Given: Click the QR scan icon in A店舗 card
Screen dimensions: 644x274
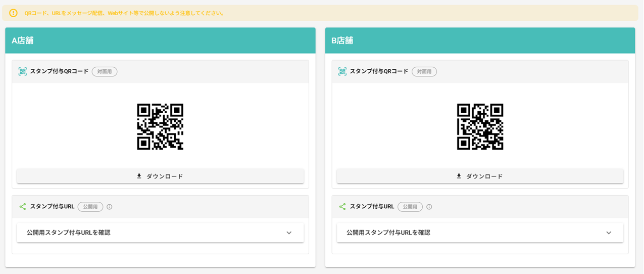Looking at the screenshot, I should click(23, 72).
